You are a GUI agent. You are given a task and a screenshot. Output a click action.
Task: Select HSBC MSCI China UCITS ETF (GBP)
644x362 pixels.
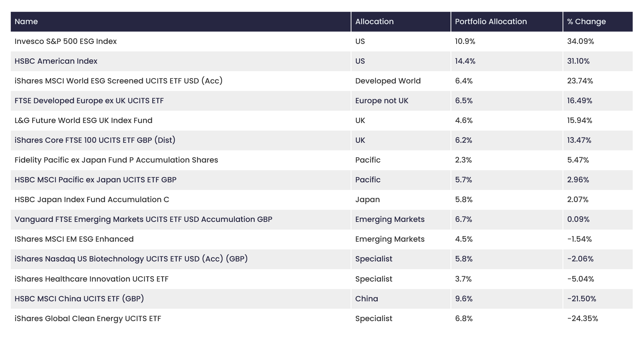(79, 299)
